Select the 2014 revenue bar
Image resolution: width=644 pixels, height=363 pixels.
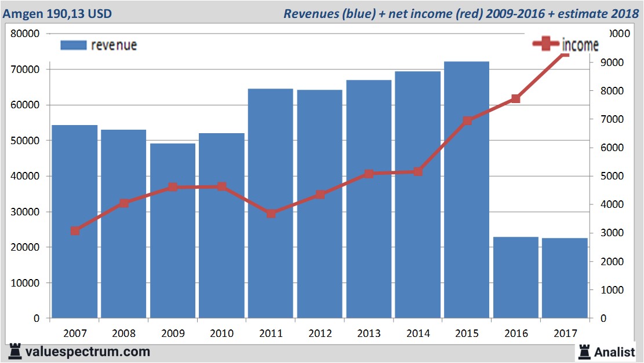(418, 195)
